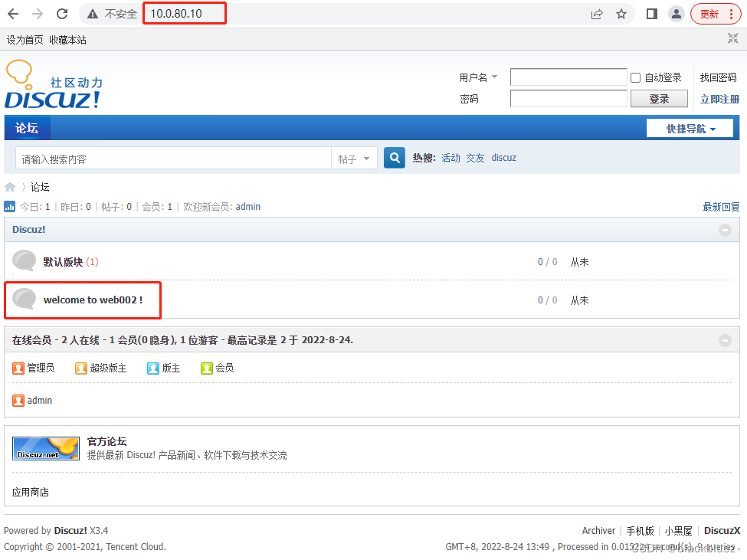Toggle the 自动登录 checkbox
The width and height of the screenshot is (747, 560).
pos(635,77)
